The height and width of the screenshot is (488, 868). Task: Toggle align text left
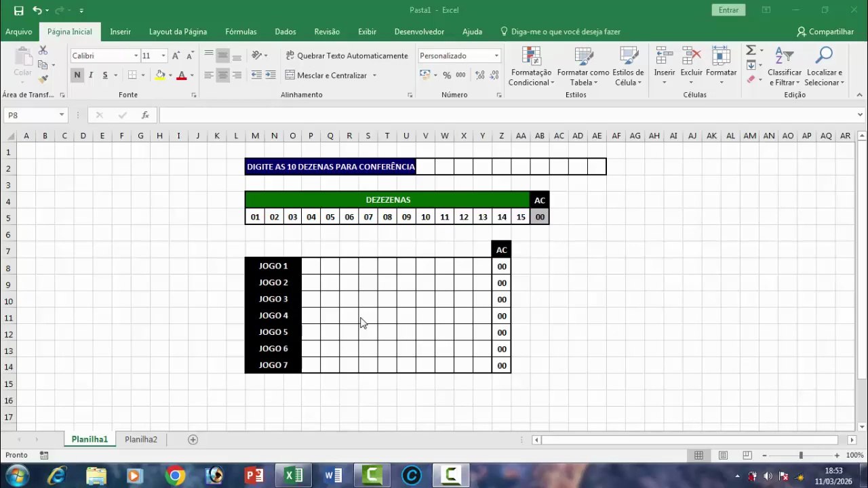tap(209, 75)
